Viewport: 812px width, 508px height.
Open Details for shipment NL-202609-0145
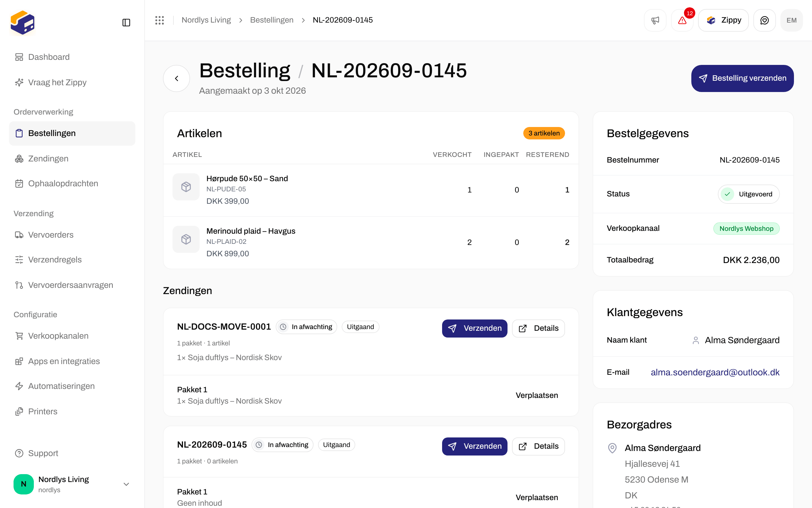538,446
